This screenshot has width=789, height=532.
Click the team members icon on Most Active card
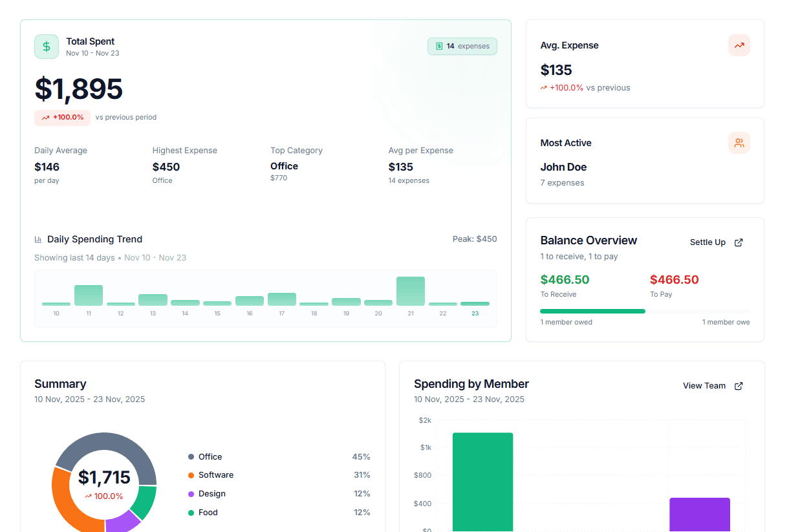tap(739, 143)
